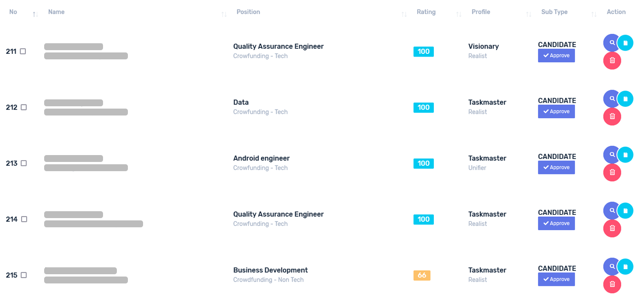Click the magnifier icon for row 214
This screenshot has width=644, height=300.
coord(612,211)
